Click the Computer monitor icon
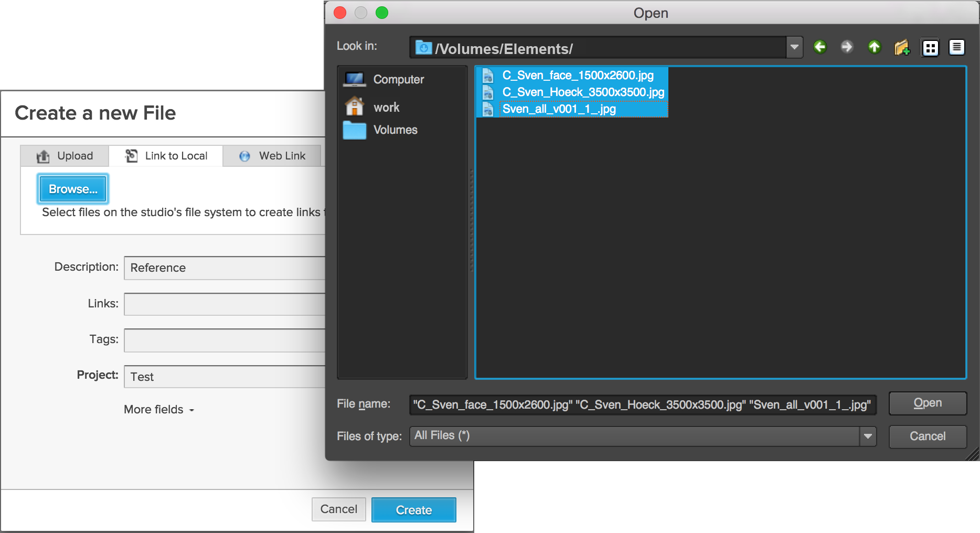980x533 pixels. point(355,80)
